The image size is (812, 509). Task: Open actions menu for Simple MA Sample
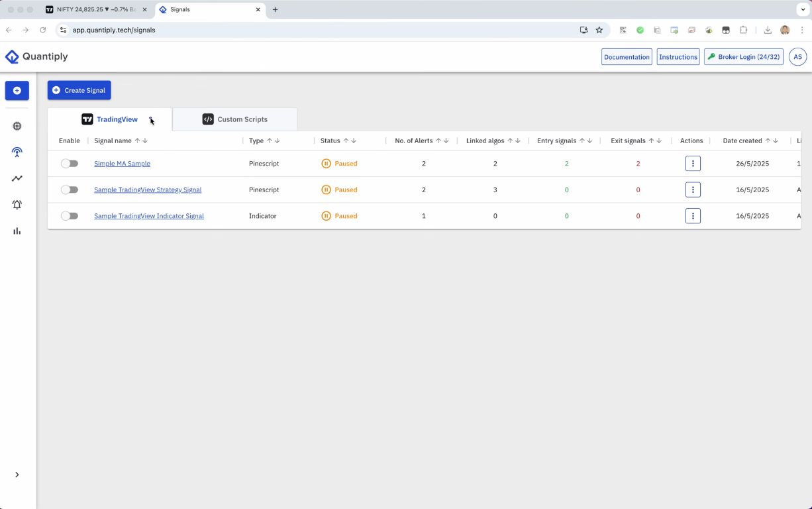pos(692,163)
